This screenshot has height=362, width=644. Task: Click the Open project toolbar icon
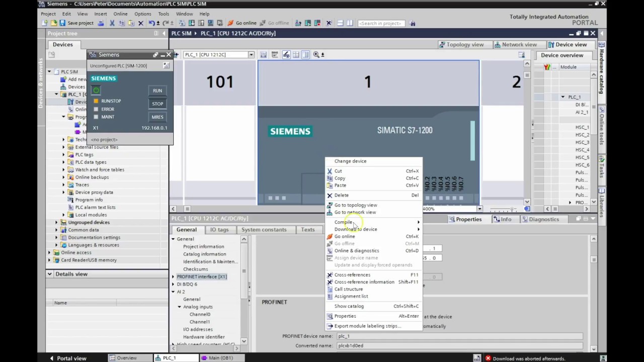[54, 23]
